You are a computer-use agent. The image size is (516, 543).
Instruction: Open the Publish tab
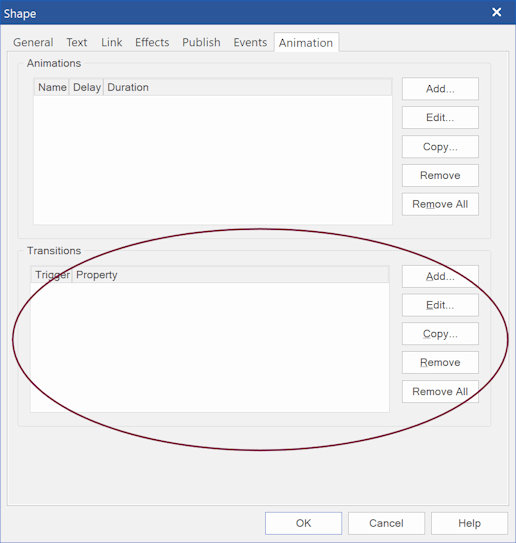pos(201,42)
